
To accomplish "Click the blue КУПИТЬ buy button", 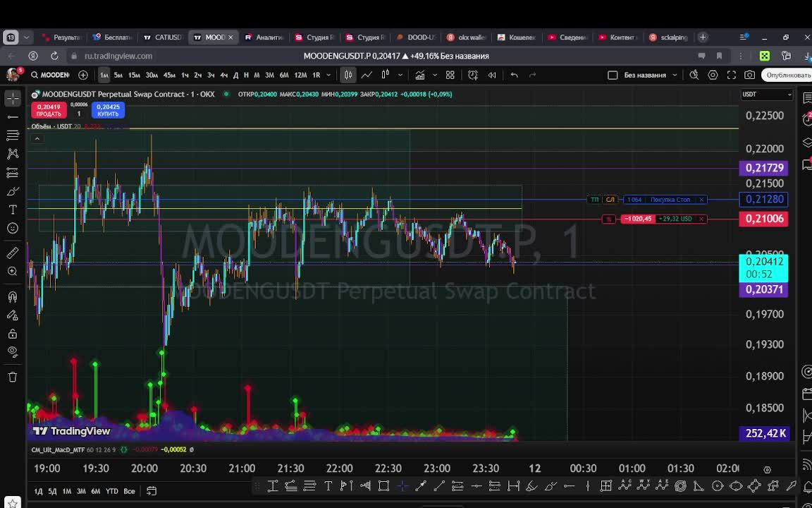I will click(x=108, y=110).
